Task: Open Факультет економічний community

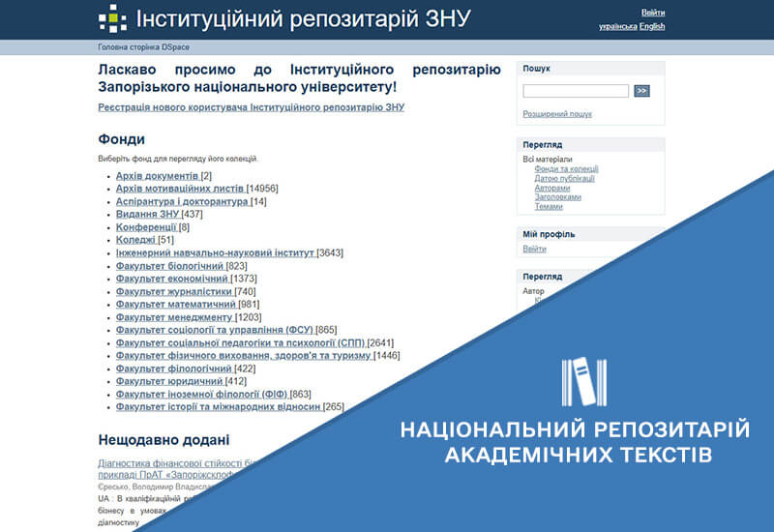Action: (173, 279)
